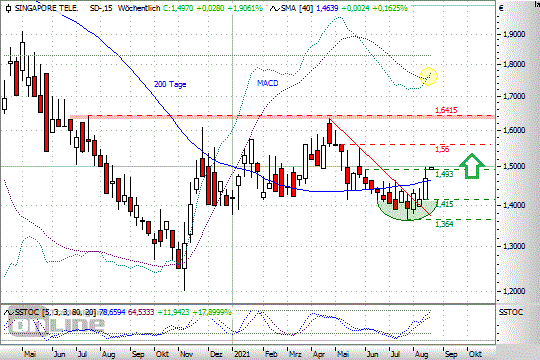The image size is (540, 360).
Task: Click the 'Jun' label after first Mai
Action: pyautogui.click(x=60, y=354)
